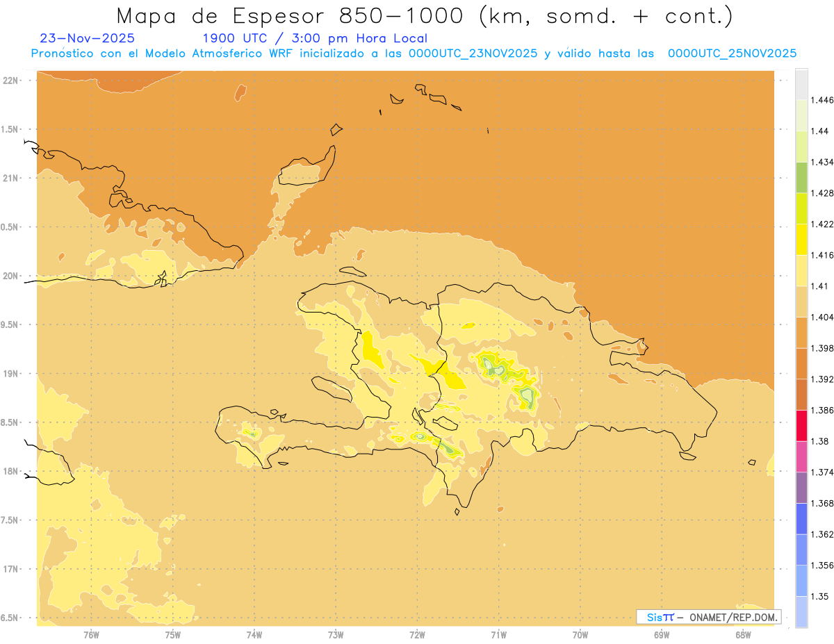834x644 pixels.
Task: Click the longitude label '72W'
Action: coord(417,634)
